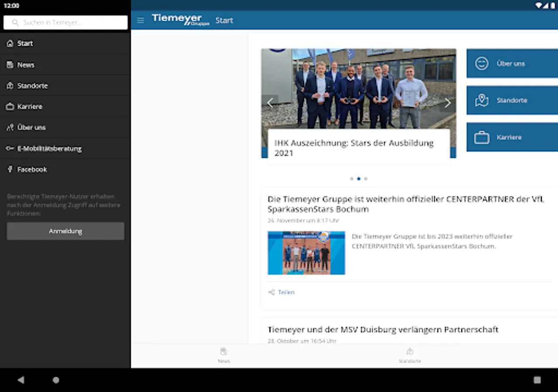Click the Facebook icon in sidebar

(10, 169)
